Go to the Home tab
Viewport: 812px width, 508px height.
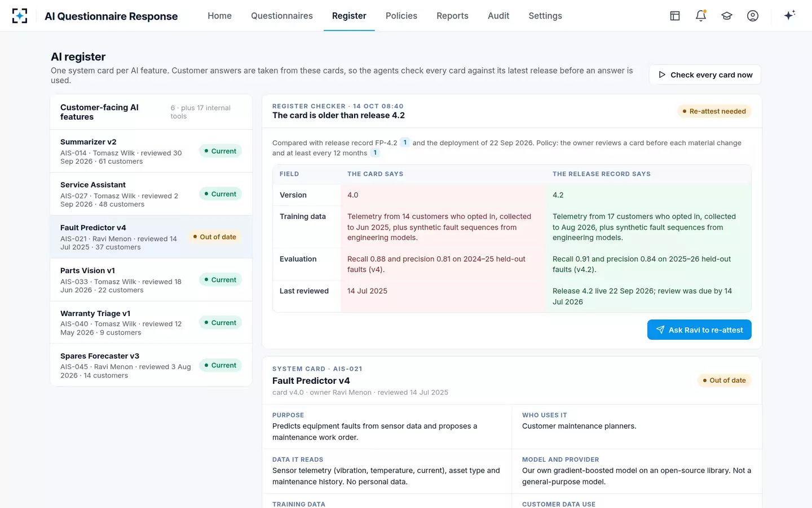219,16
